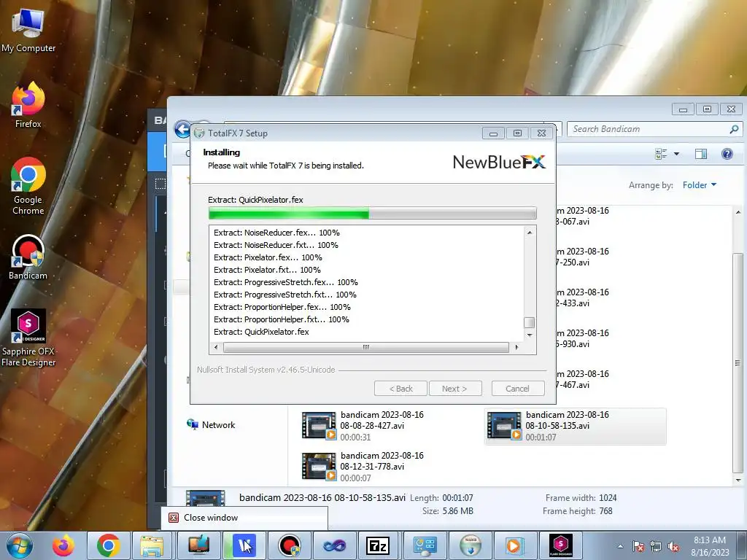Open Flare Designer from the taskbar

tap(561, 545)
